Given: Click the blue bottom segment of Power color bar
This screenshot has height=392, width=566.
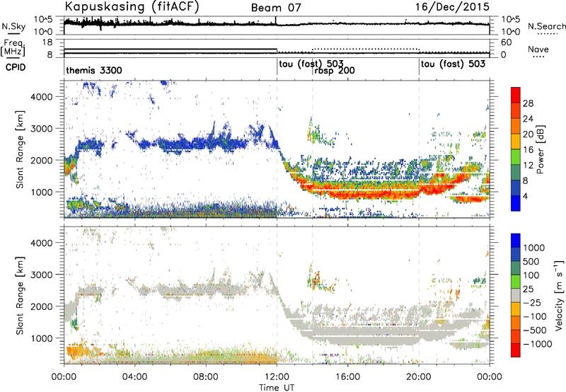Looking at the screenshot, I should [516, 203].
